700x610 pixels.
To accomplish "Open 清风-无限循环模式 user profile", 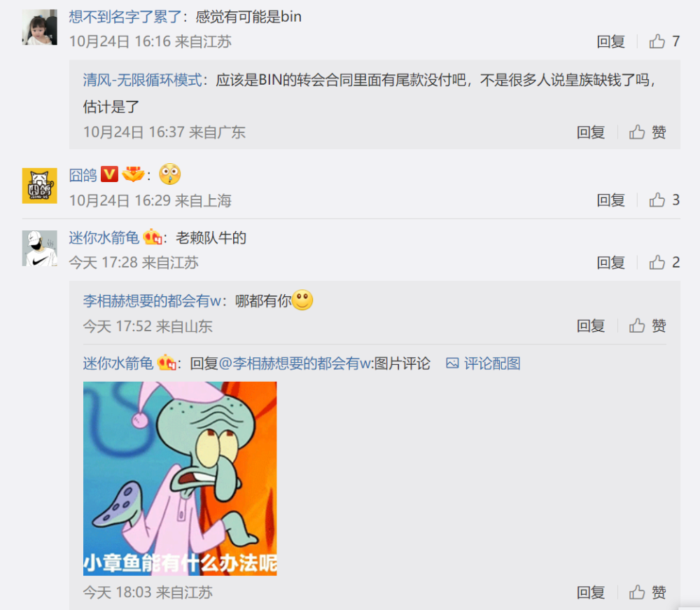I will (142, 81).
